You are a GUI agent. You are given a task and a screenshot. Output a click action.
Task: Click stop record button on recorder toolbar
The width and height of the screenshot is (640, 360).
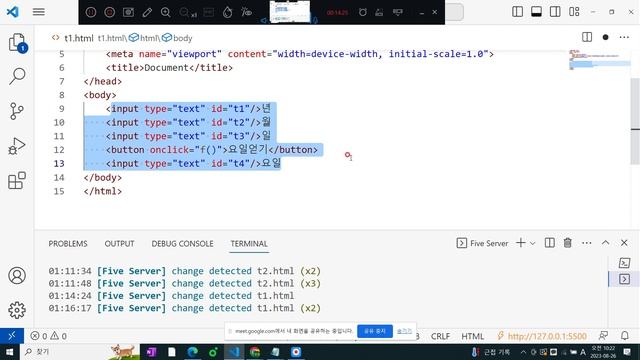pyautogui.click(x=109, y=12)
